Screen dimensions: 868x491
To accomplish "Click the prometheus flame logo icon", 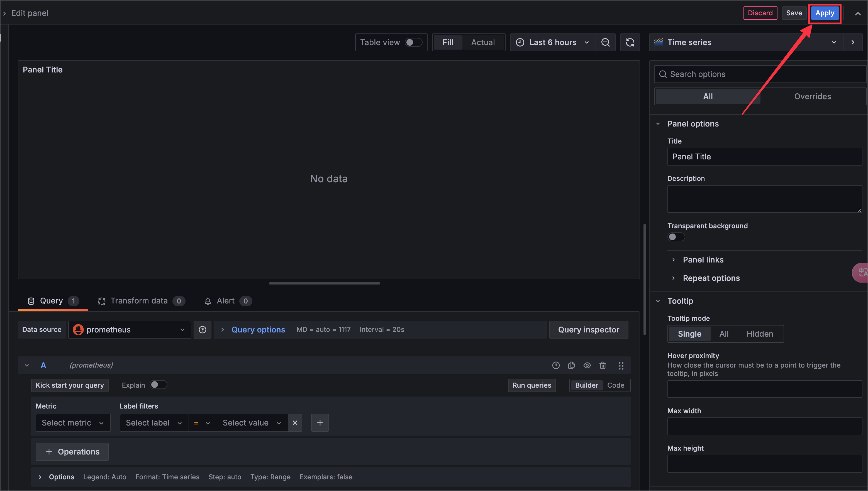I will click(78, 329).
